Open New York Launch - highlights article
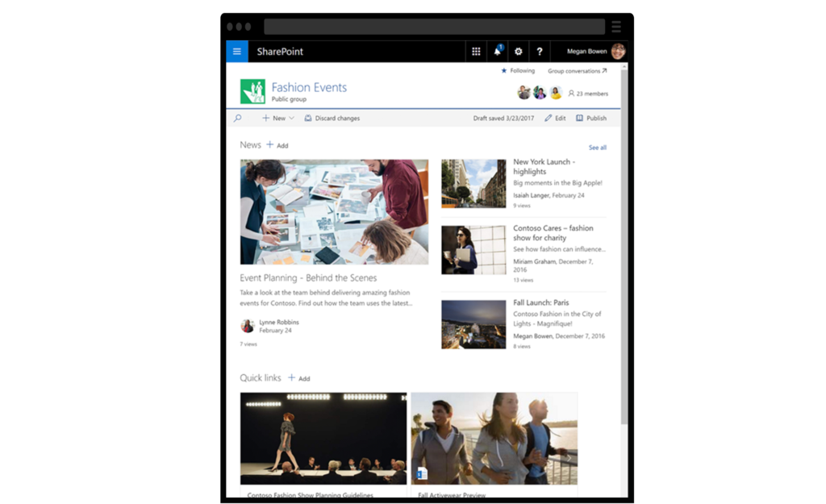Image resolution: width=826 pixels, height=504 pixels. tap(544, 166)
